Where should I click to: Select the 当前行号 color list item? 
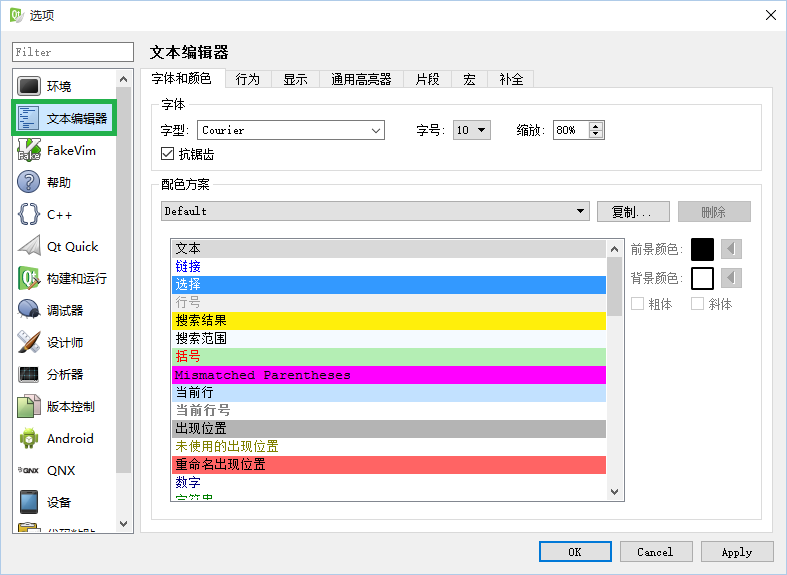388,411
